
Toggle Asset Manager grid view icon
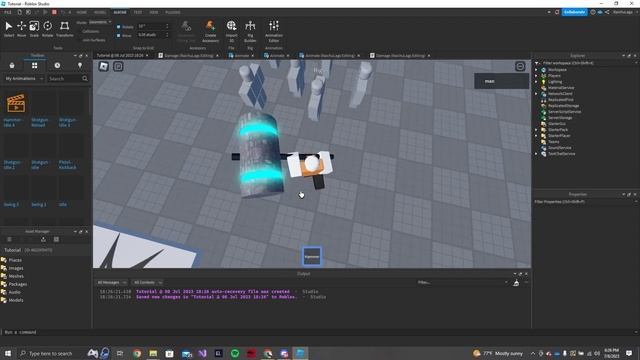pyautogui.click(x=56, y=240)
